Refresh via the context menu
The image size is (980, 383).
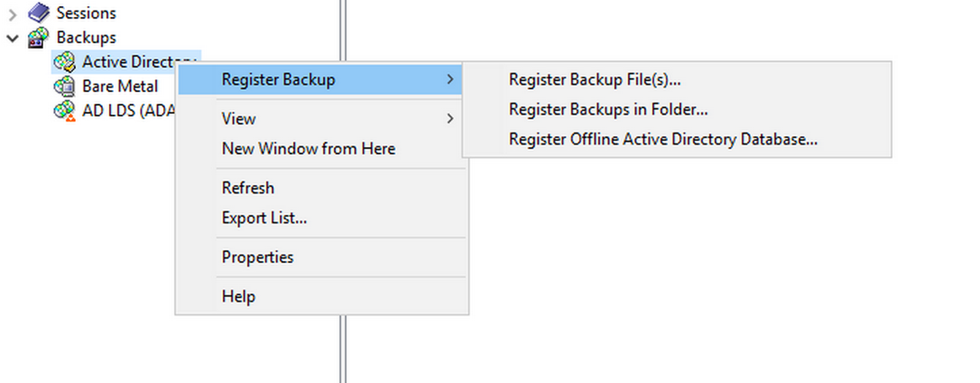click(248, 188)
